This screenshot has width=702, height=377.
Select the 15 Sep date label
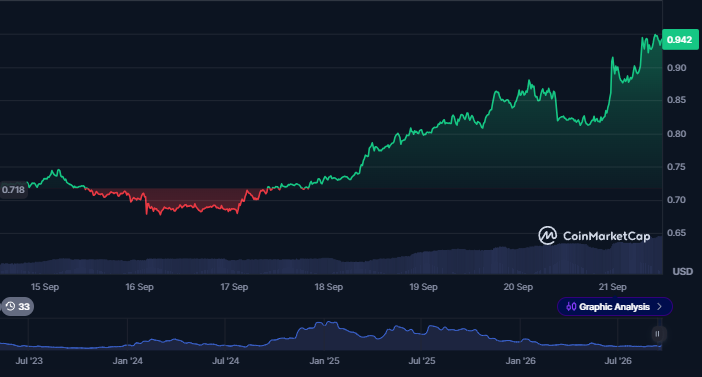click(45, 287)
